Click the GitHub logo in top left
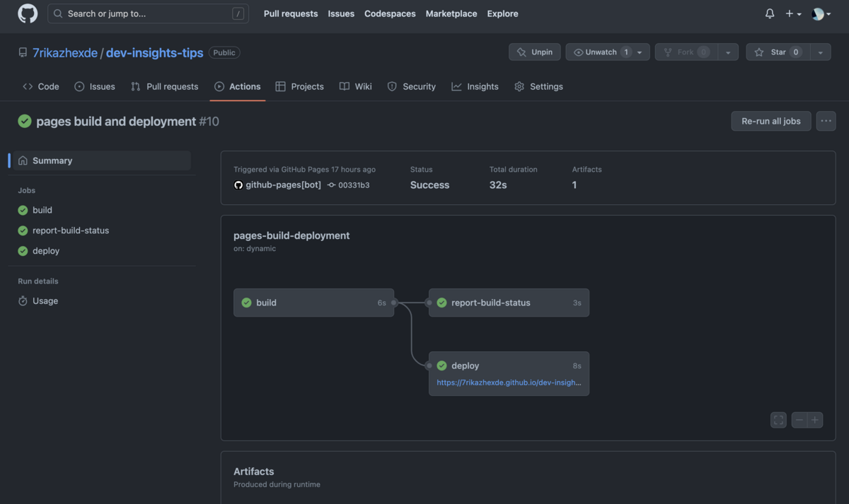This screenshot has height=504, width=849. point(27,13)
